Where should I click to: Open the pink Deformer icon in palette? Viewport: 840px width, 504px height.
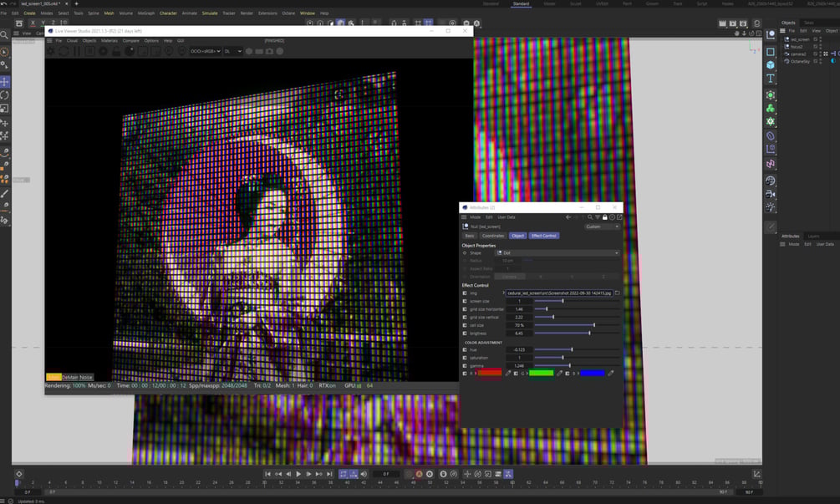(771, 164)
